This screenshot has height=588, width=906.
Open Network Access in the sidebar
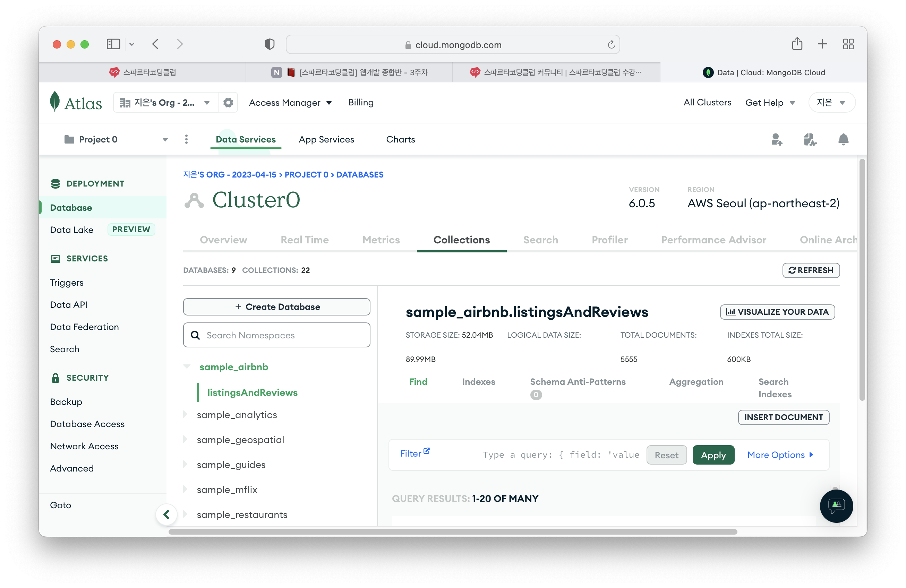click(x=84, y=446)
